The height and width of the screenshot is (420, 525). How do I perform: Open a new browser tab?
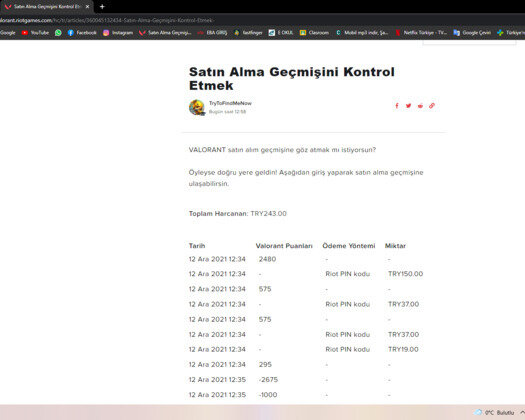click(102, 6)
